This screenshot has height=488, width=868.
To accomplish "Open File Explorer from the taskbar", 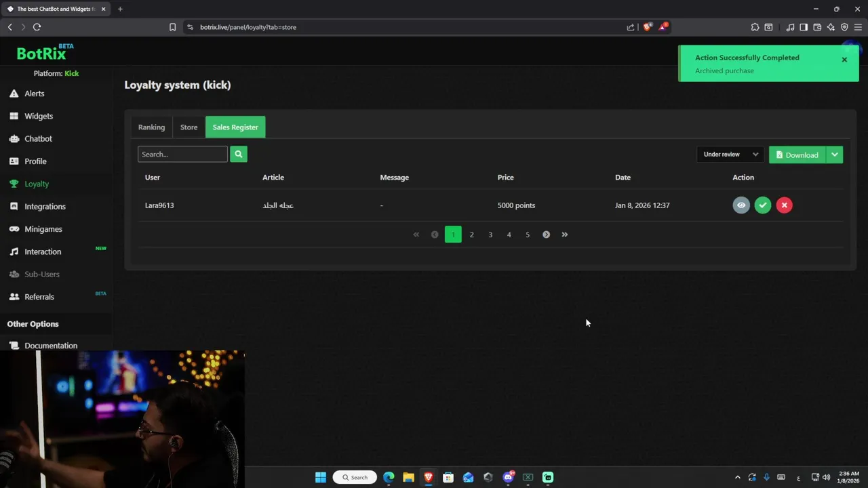I will tap(408, 477).
